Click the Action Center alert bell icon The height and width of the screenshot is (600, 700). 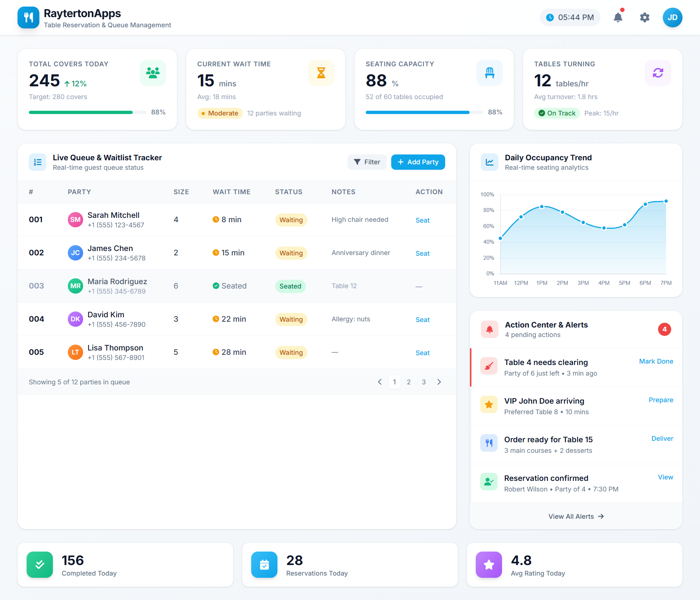[x=490, y=329]
